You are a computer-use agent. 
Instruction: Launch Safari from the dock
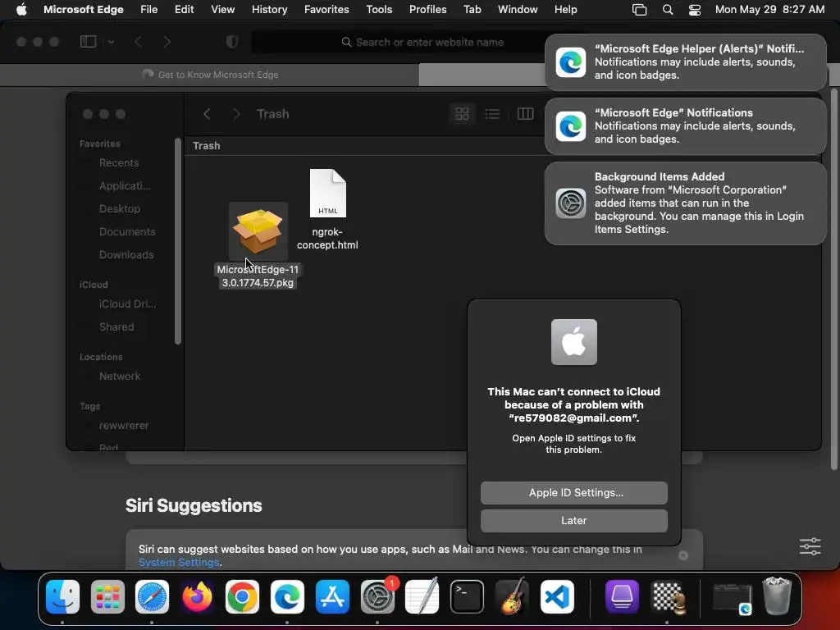point(152,597)
